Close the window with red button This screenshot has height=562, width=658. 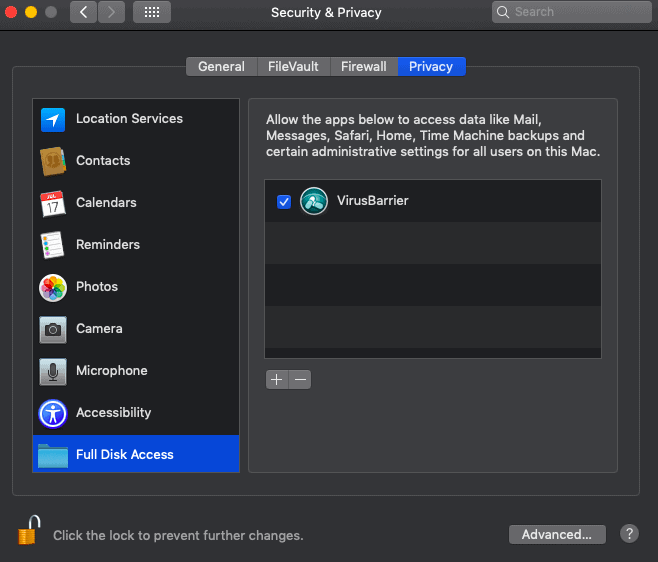point(11,12)
